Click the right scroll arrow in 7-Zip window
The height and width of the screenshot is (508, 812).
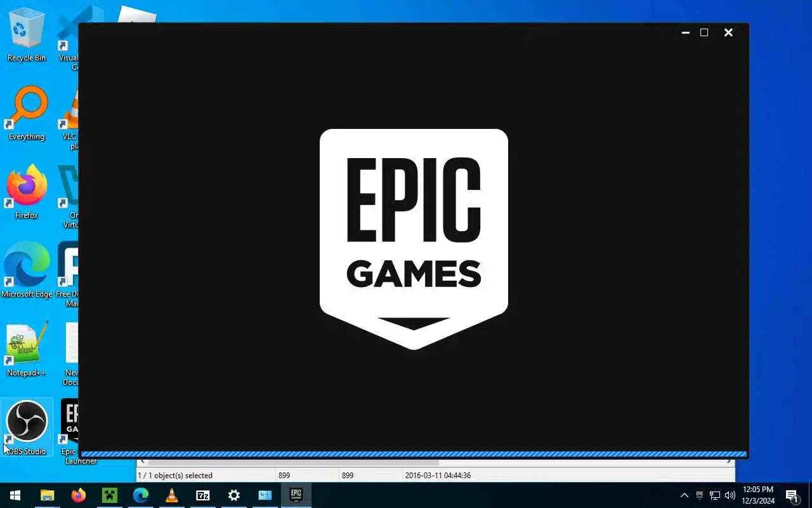(730, 462)
